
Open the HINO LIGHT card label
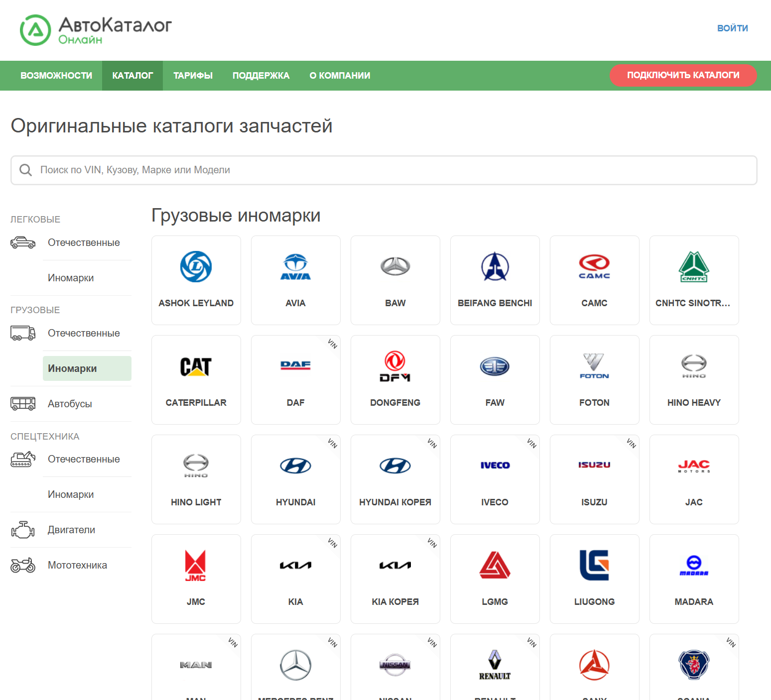click(x=196, y=502)
